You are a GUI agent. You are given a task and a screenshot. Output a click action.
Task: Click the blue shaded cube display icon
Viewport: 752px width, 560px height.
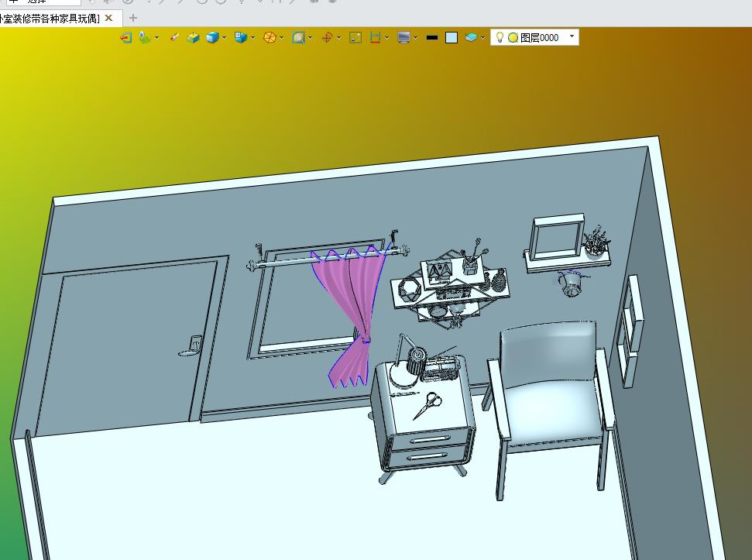tap(212, 37)
